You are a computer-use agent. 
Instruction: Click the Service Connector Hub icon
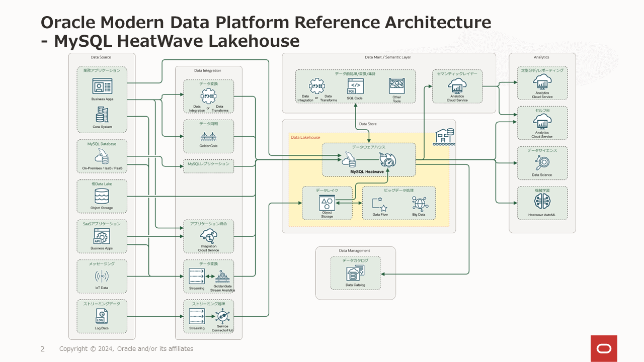223,317
